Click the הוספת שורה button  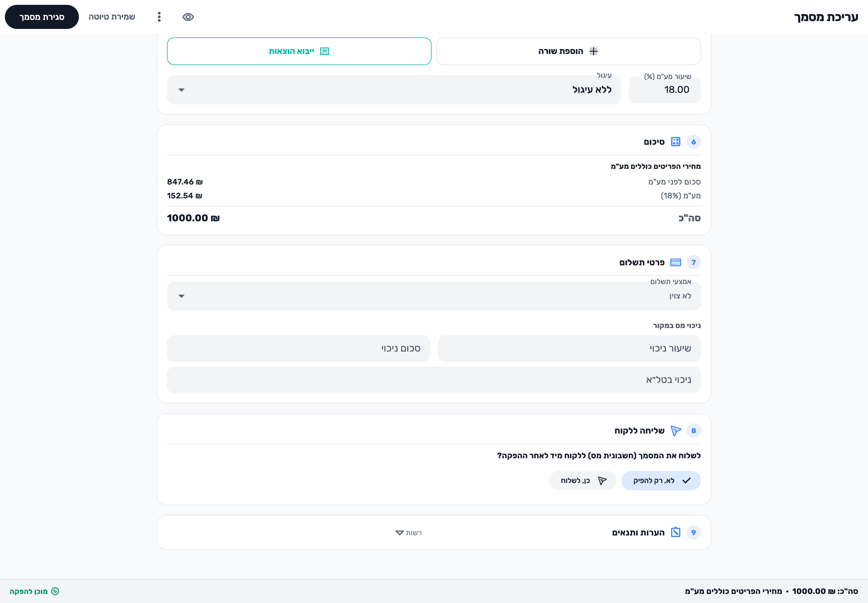(x=568, y=51)
